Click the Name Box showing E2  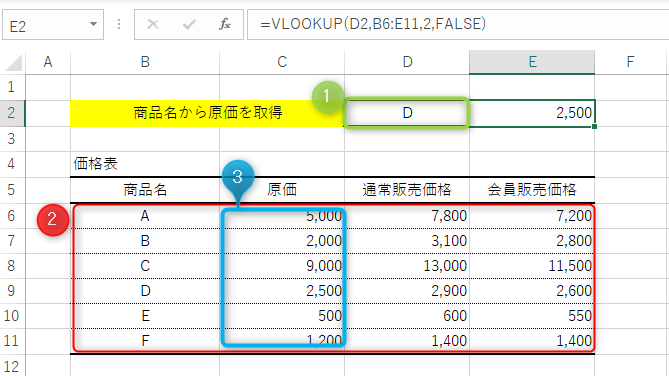tap(53, 25)
